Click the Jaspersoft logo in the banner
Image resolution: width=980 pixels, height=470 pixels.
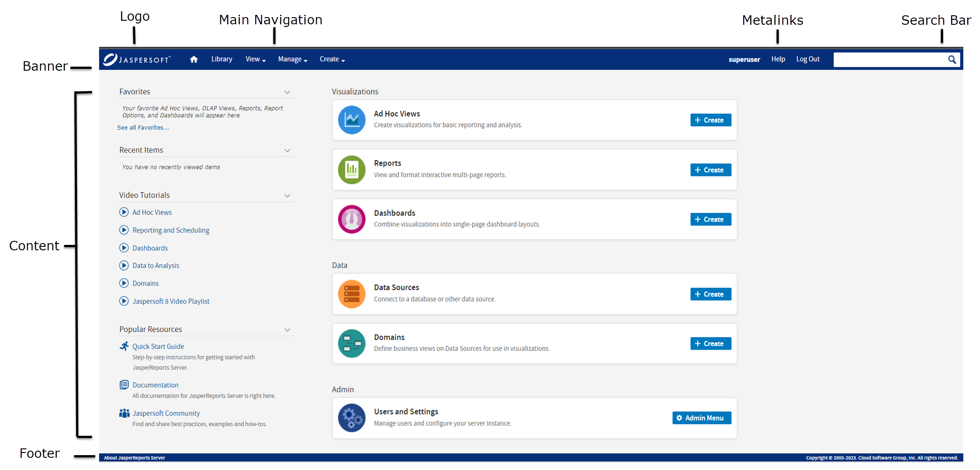pyautogui.click(x=137, y=59)
